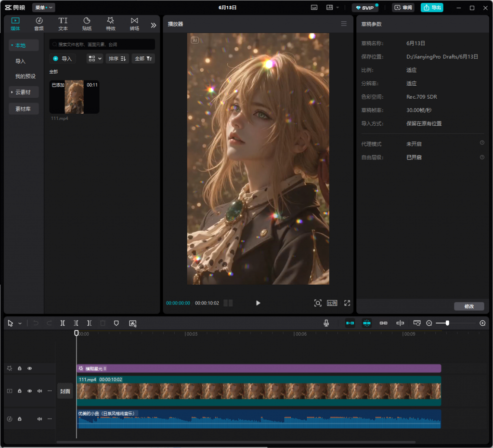The image size is (493, 448).
Task: Click the redo arrow icon
Action: click(x=50, y=323)
